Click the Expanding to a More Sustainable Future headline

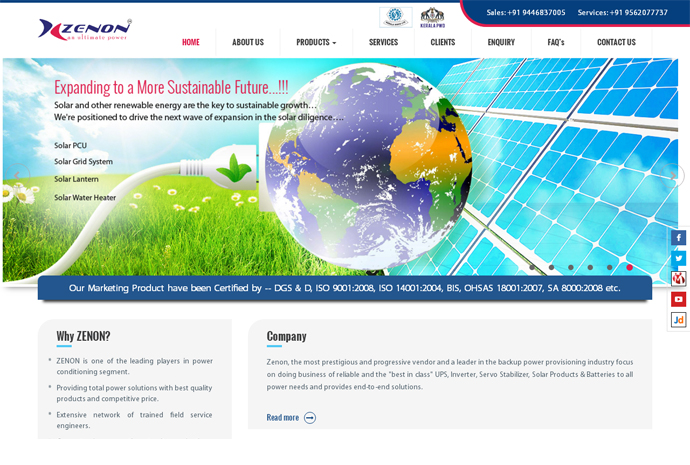coord(171,87)
